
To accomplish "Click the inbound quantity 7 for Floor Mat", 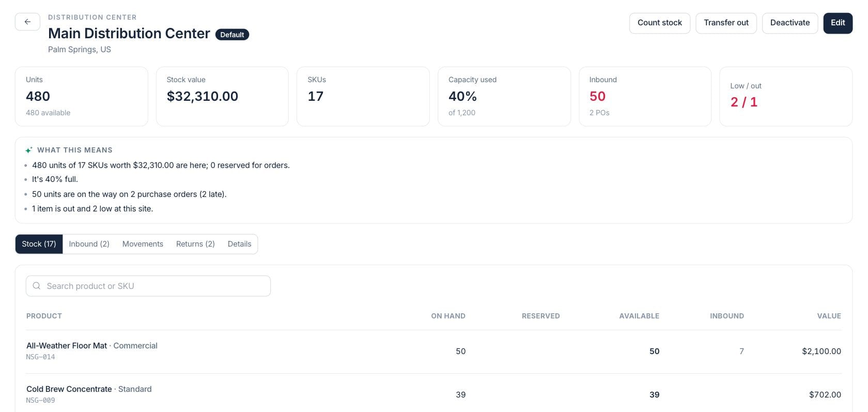I will click(741, 351).
